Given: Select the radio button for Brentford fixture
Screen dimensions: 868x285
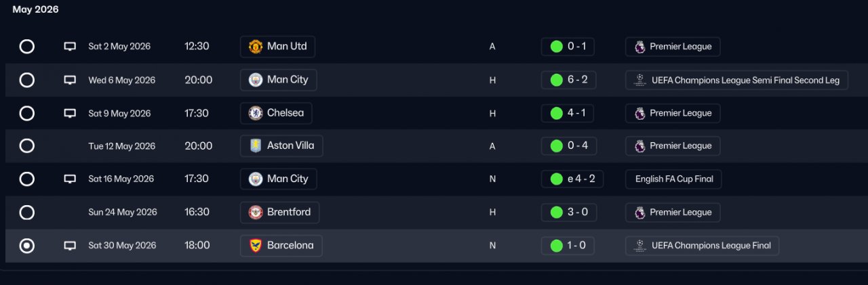Looking at the screenshot, I should tap(26, 213).
